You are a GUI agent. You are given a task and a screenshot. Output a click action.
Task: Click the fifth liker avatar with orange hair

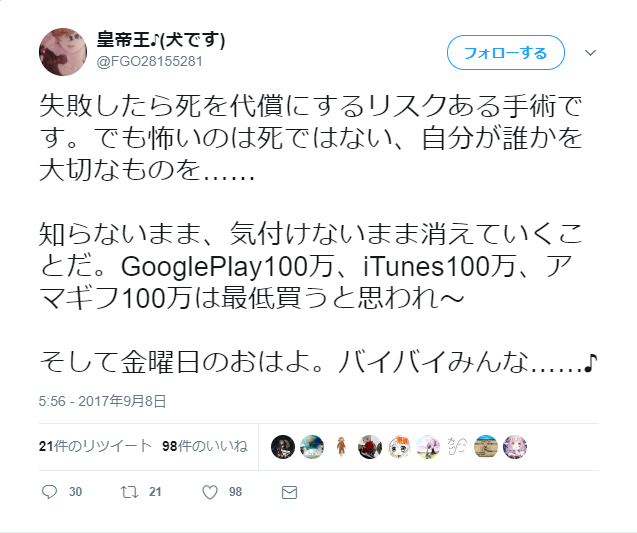[399, 447]
